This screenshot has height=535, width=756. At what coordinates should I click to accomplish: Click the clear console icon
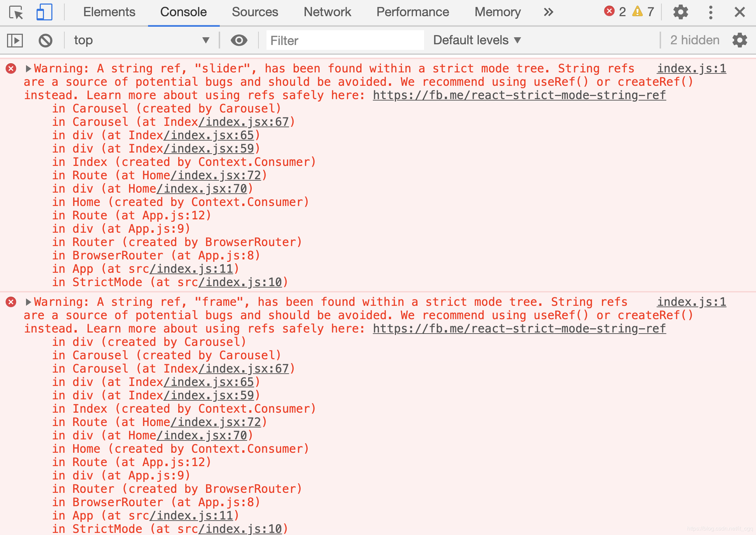(45, 40)
